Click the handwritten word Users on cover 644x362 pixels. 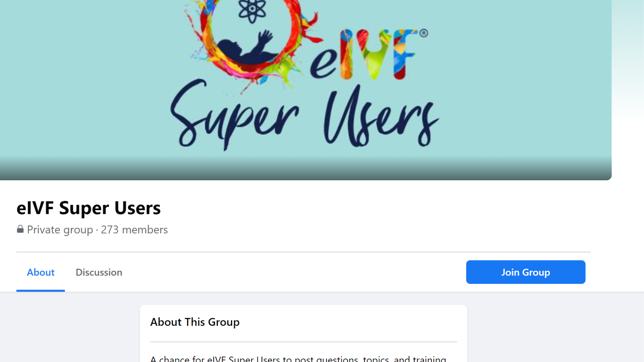pyautogui.click(x=381, y=116)
